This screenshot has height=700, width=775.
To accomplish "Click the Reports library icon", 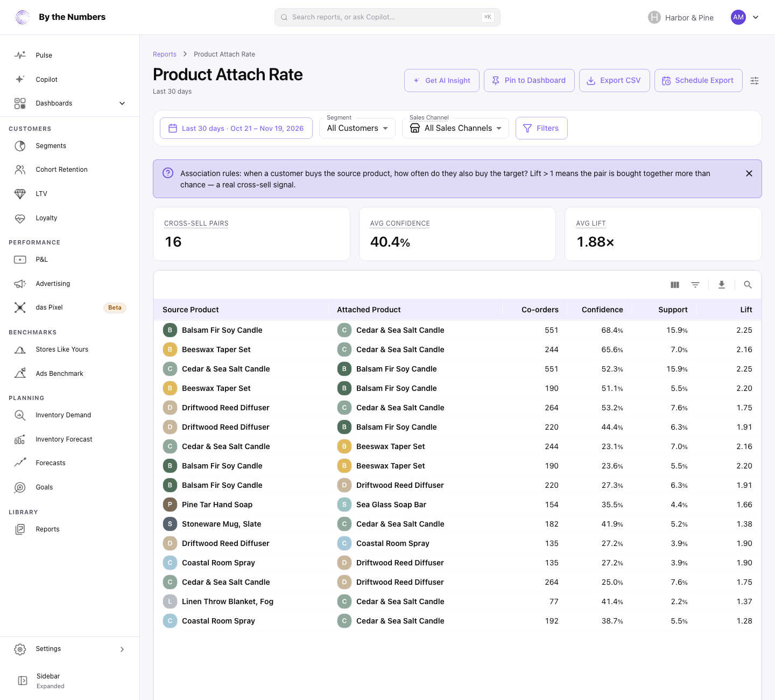I will (20, 529).
